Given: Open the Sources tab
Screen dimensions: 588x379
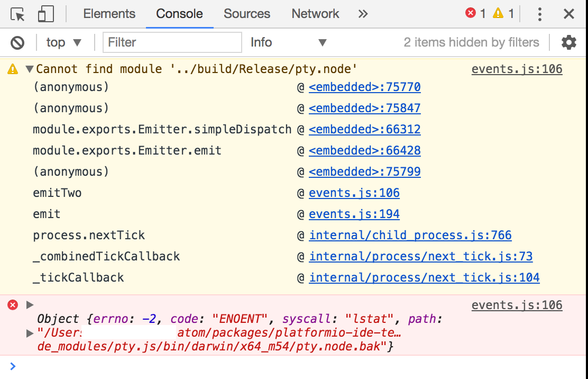Looking at the screenshot, I should 247,14.
